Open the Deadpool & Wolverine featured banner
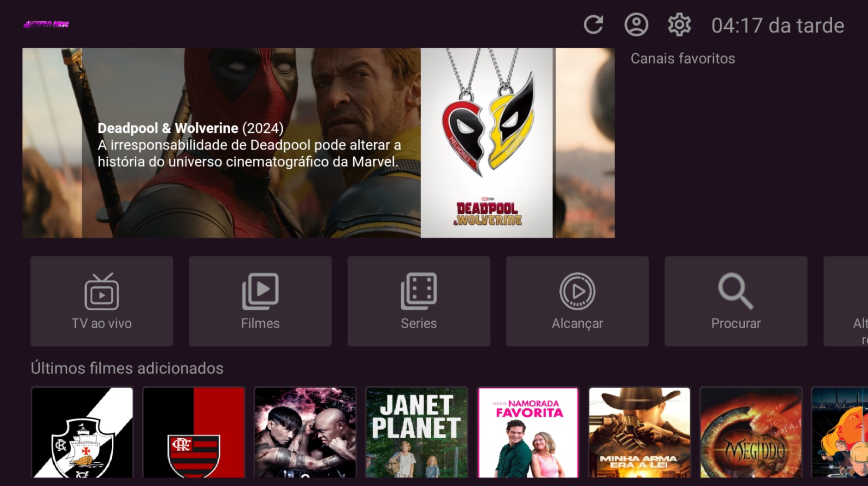The height and width of the screenshot is (486, 868). 250,143
